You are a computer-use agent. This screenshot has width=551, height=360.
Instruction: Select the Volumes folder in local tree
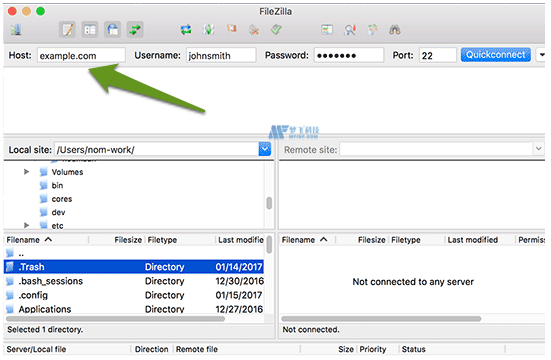(x=67, y=172)
